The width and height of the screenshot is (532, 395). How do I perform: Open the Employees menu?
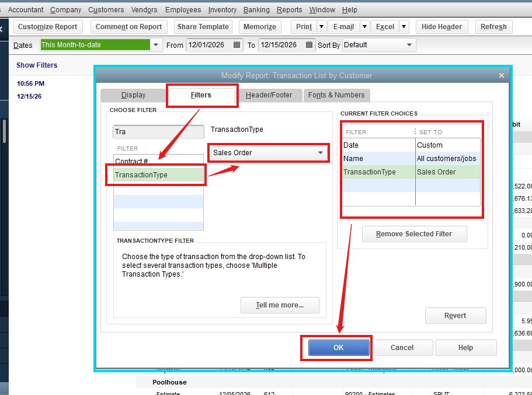point(183,10)
